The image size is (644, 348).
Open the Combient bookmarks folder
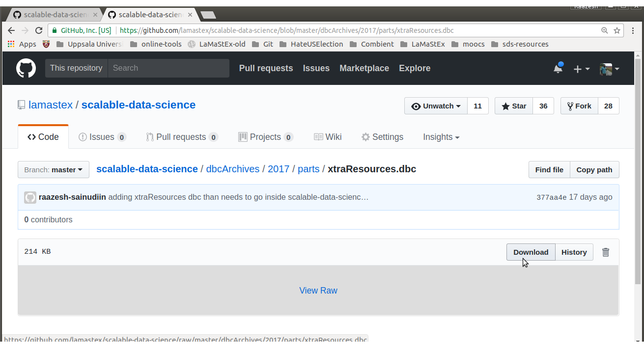[x=372, y=44]
